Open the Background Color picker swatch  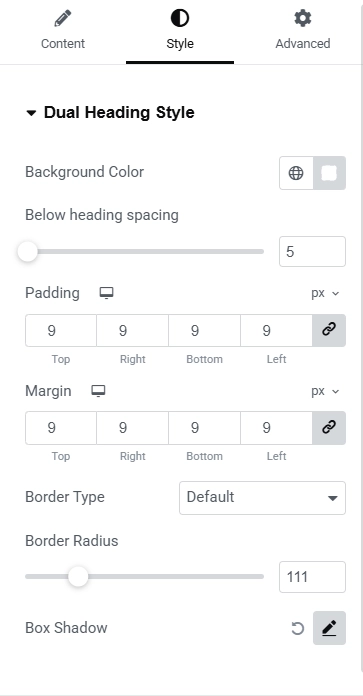329,173
